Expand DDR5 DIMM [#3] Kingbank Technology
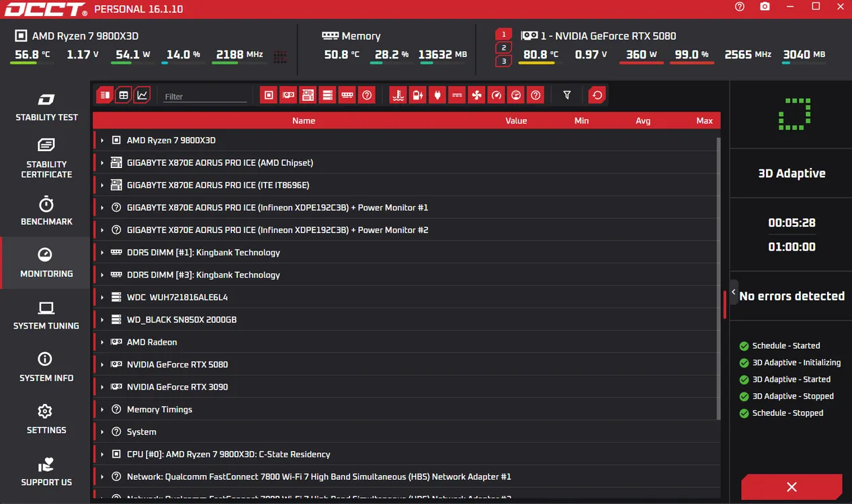 [x=102, y=275]
